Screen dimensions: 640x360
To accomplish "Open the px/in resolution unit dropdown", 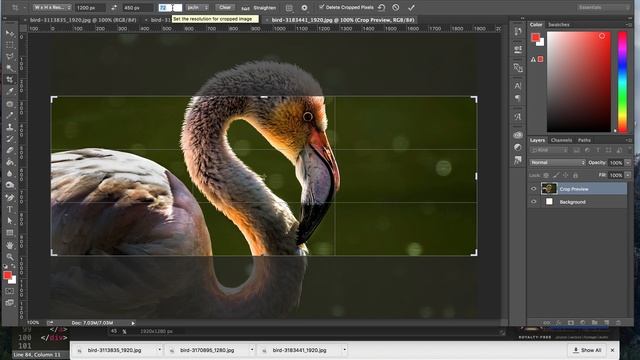I will click(x=197, y=7).
